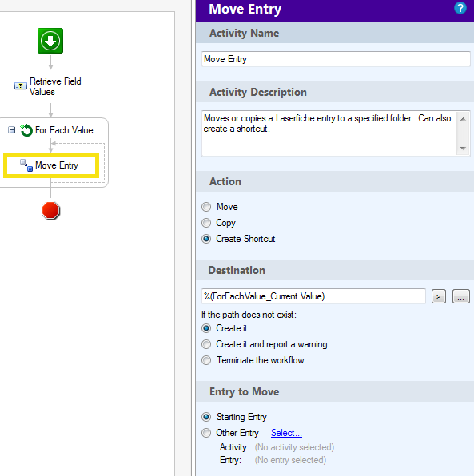474x476 pixels.
Task: Select the Move action radio button
Action: click(206, 207)
